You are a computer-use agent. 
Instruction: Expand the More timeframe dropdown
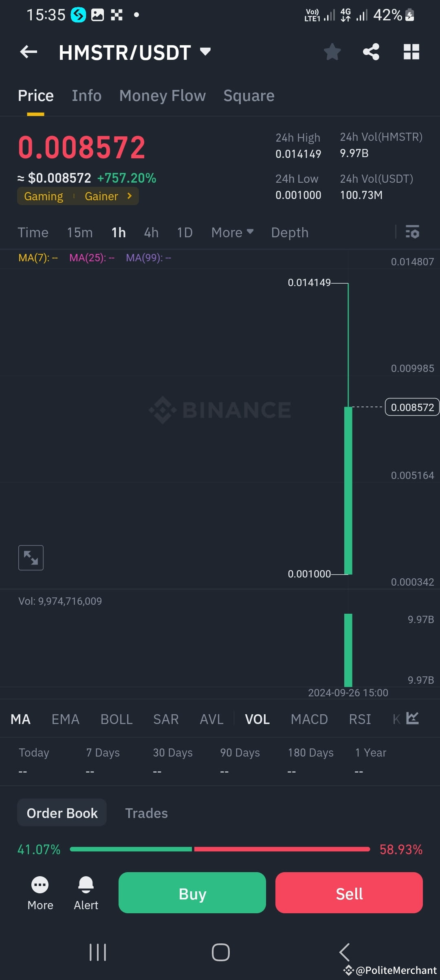[231, 232]
